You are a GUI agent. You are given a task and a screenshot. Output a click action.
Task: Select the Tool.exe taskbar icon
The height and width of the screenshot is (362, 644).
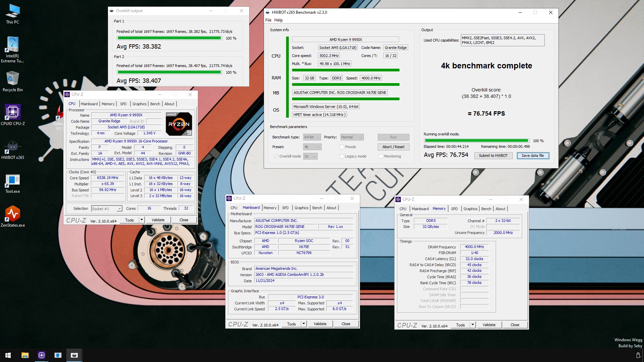click(x=58, y=355)
